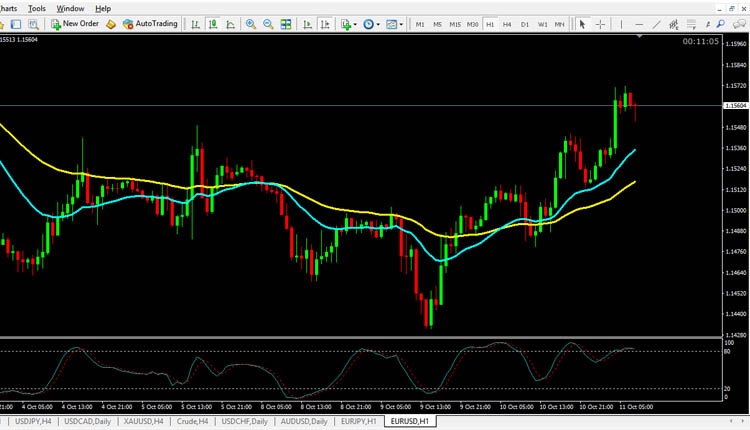The height and width of the screenshot is (430, 750).
Task: Click the 9 Oct 13:00 time label
Action: (x=435, y=407)
